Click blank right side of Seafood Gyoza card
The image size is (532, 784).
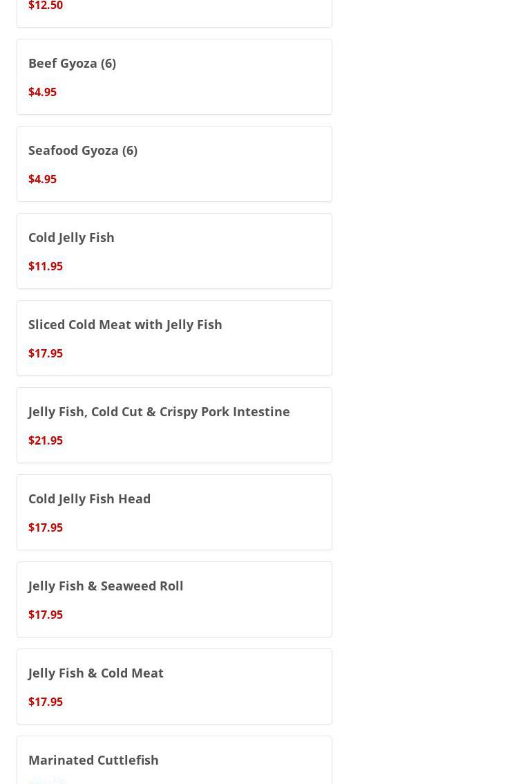point(263,165)
